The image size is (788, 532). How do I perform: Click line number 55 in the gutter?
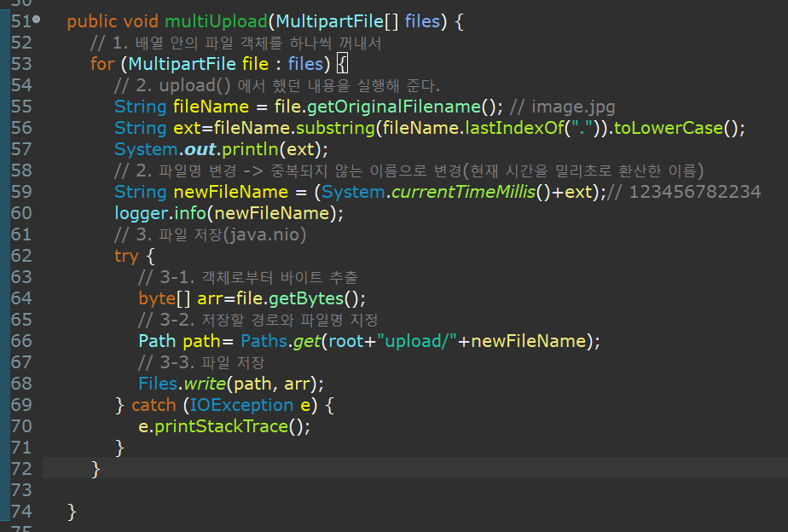coord(21,107)
